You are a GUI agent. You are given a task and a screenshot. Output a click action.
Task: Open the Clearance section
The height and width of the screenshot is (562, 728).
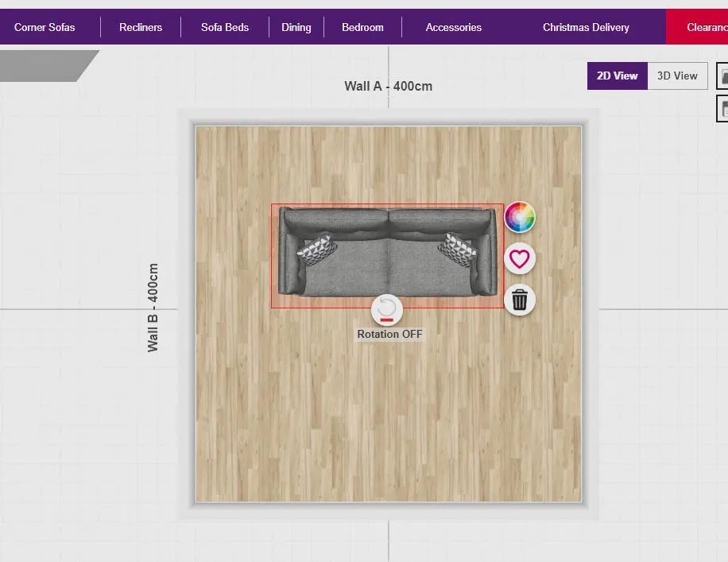click(x=697, y=27)
